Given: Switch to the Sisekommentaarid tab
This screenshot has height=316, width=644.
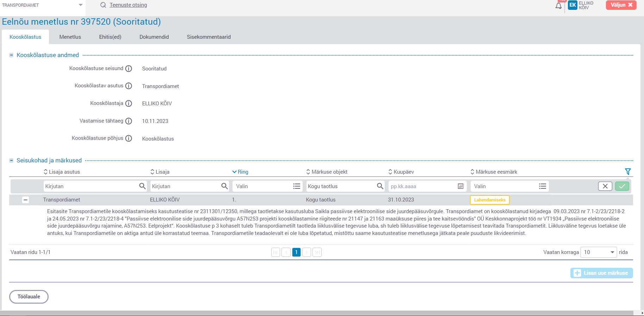Looking at the screenshot, I should pyautogui.click(x=209, y=37).
